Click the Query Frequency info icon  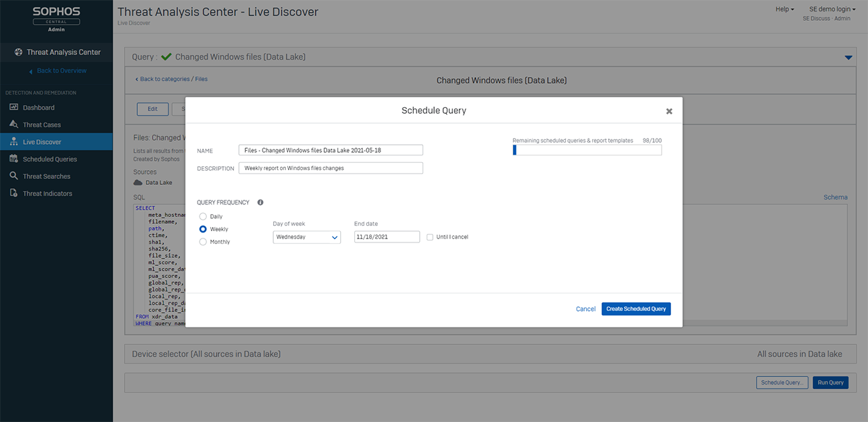pyautogui.click(x=261, y=202)
